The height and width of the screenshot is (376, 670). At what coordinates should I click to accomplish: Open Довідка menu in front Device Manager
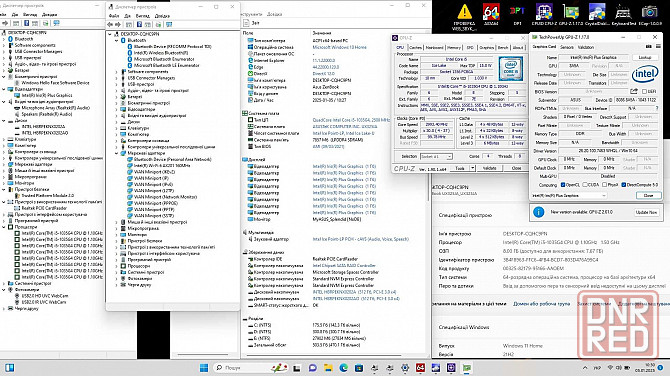coord(162,16)
